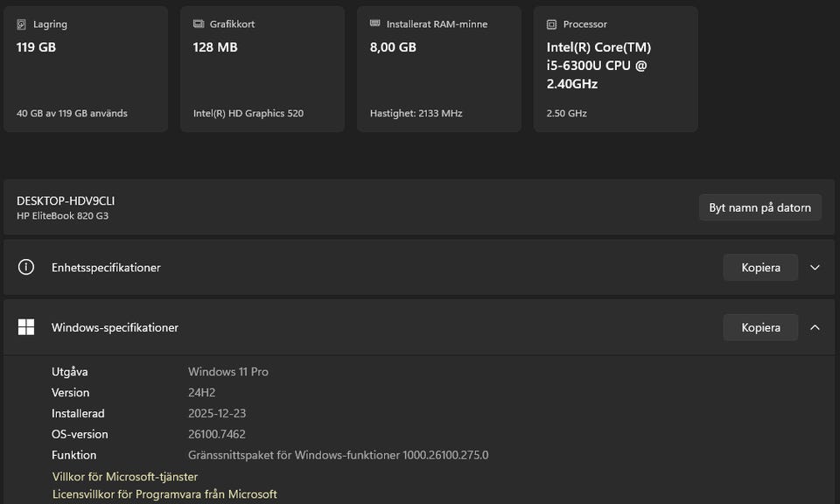Click the OS-version value 26100.7462
The width and height of the screenshot is (840, 504).
click(x=216, y=434)
